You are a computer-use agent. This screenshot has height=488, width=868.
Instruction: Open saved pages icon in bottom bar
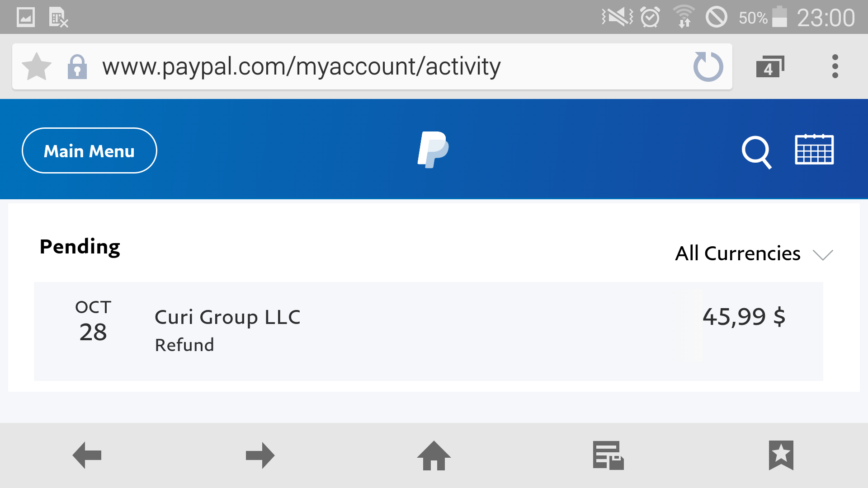(x=608, y=455)
